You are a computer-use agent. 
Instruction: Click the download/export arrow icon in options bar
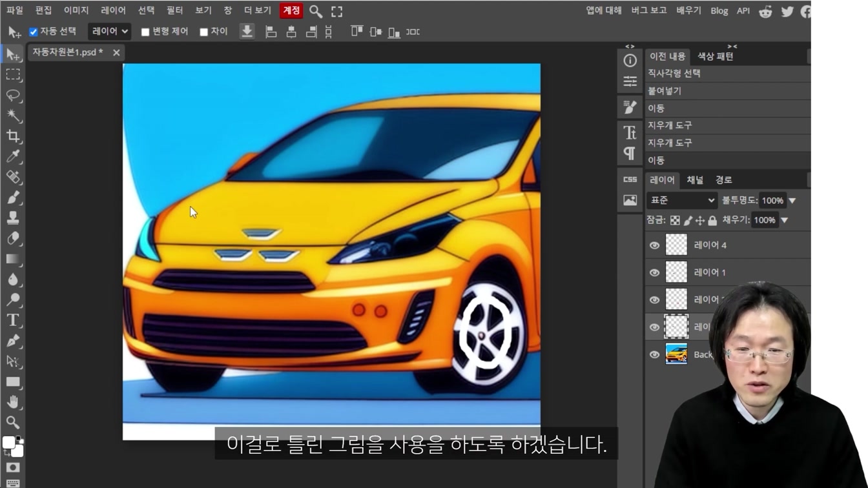[x=247, y=32]
